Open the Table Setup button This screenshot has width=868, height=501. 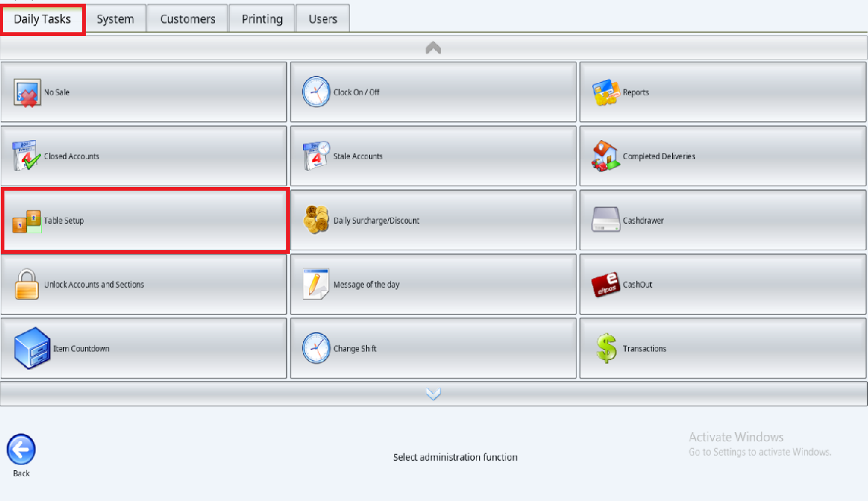(145, 220)
